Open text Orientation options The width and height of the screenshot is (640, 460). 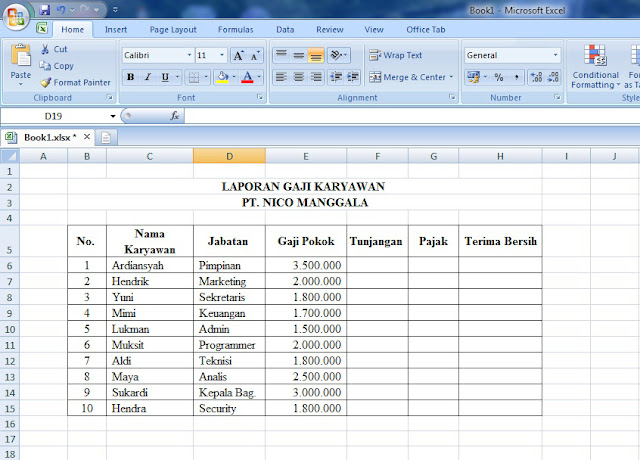click(338, 55)
